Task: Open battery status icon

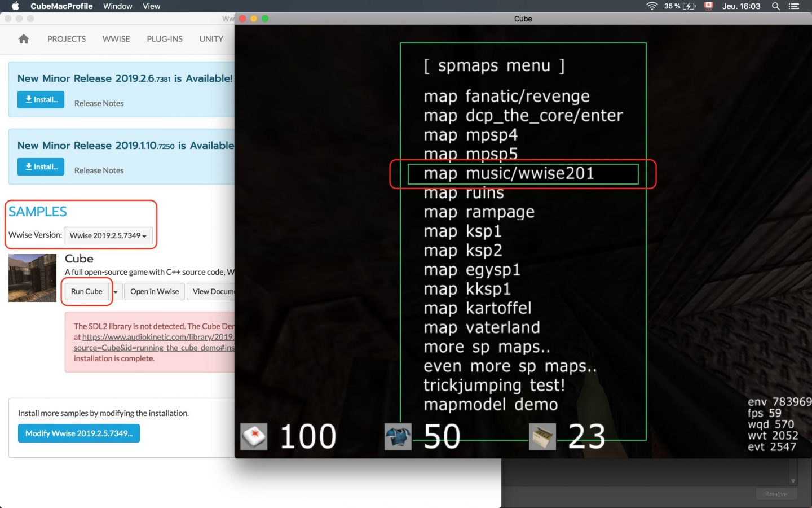Action: click(x=689, y=6)
